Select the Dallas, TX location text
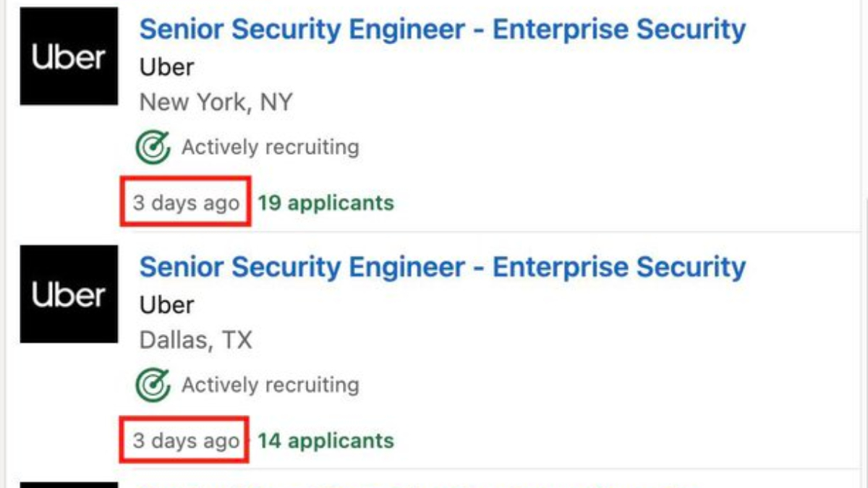 pyautogui.click(x=195, y=339)
